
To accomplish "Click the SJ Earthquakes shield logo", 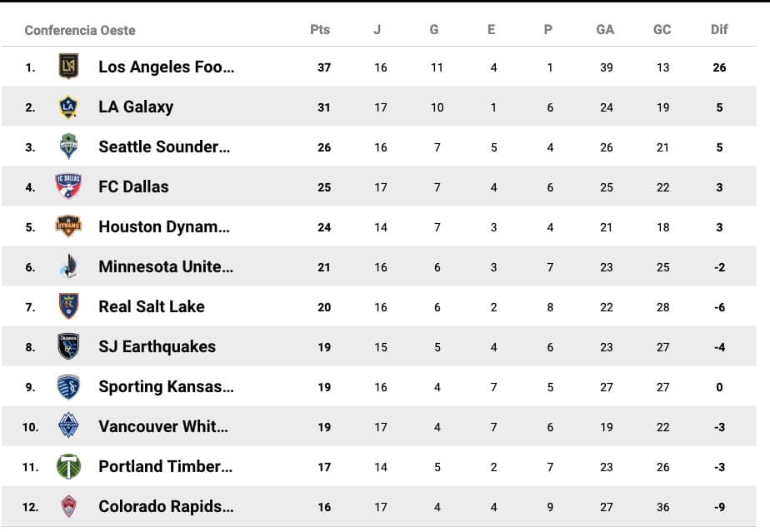I will point(68,346).
